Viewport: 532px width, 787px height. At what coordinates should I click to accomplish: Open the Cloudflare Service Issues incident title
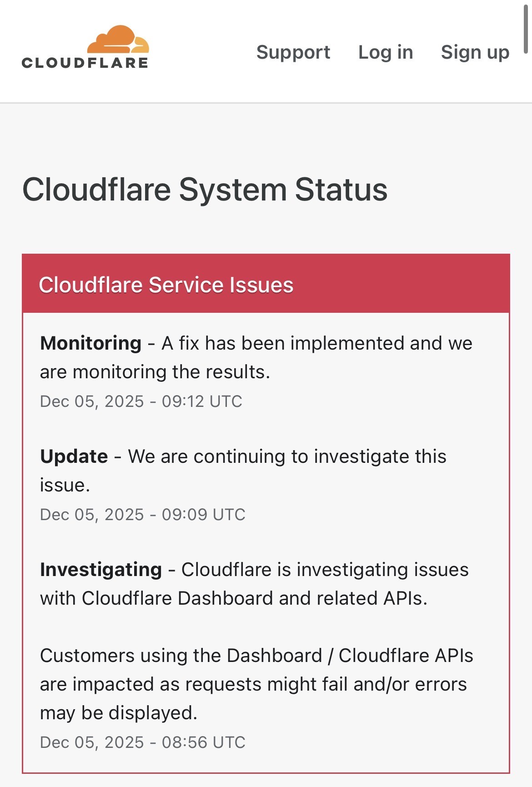tap(166, 285)
